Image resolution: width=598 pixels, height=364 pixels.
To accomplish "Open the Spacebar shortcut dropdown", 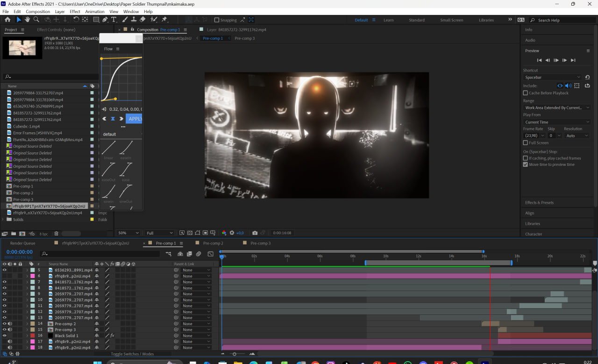I will point(553,77).
